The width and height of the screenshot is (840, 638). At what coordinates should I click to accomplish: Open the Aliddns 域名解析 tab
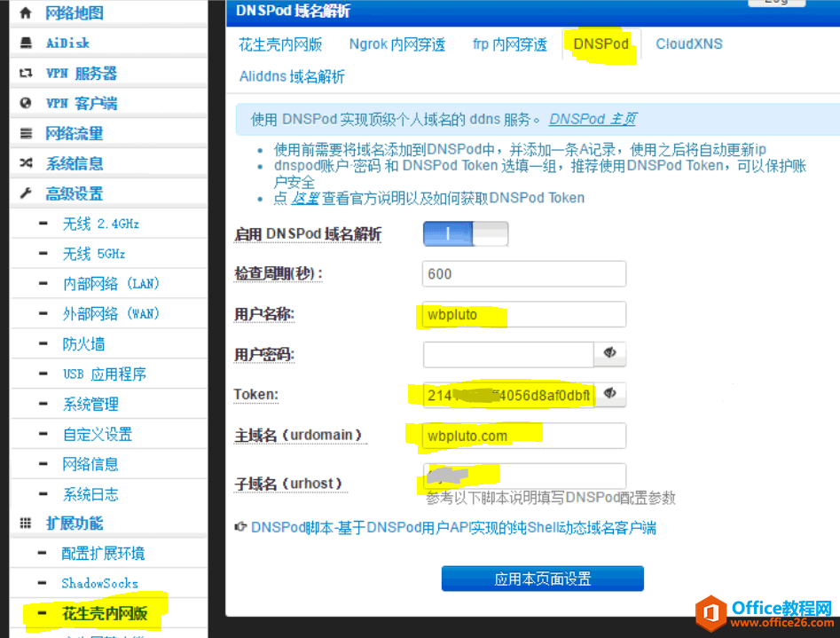[x=292, y=76]
